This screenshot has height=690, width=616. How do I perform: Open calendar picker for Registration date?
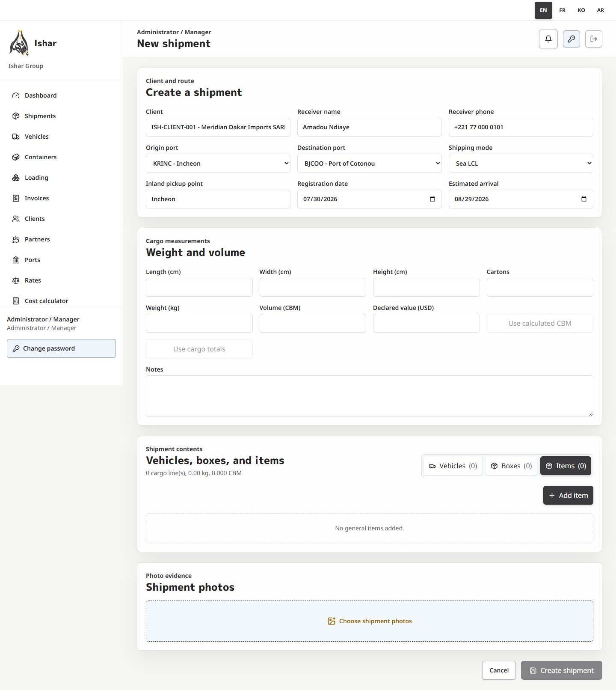pos(432,199)
